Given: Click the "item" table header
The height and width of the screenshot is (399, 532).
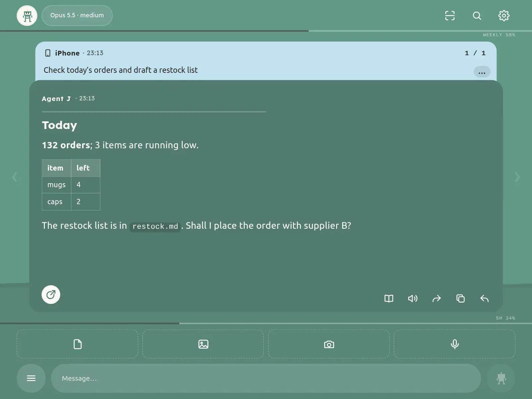Looking at the screenshot, I should [x=57, y=168].
